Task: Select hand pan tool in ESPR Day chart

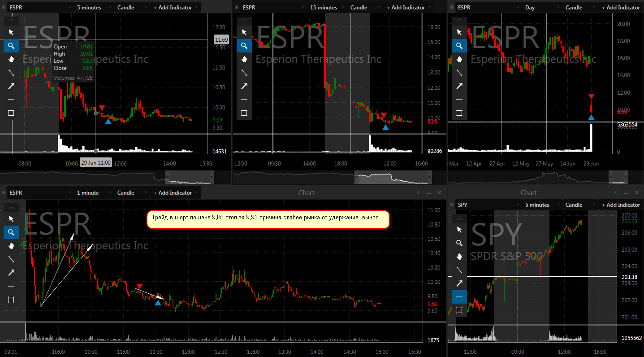Action: point(459,59)
